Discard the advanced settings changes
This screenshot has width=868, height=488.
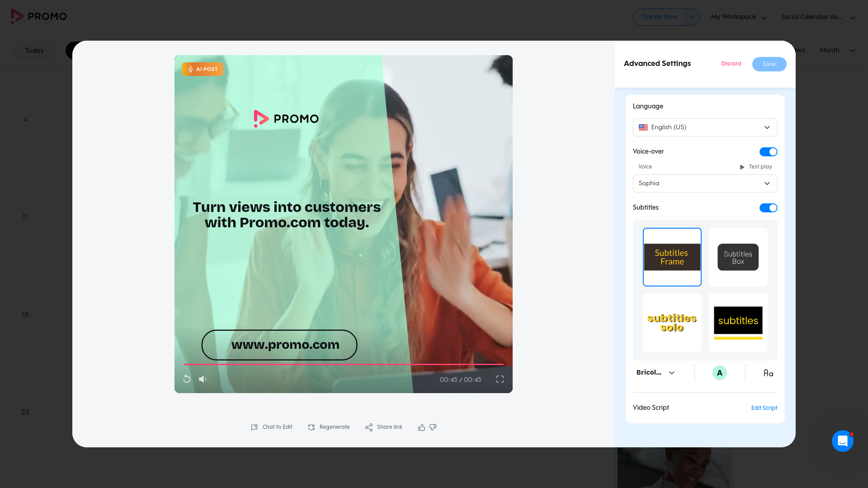(731, 64)
